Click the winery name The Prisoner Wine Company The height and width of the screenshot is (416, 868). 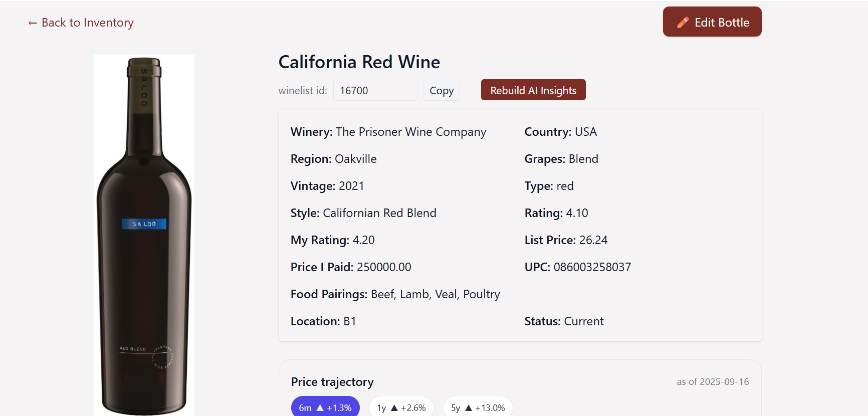click(411, 132)
